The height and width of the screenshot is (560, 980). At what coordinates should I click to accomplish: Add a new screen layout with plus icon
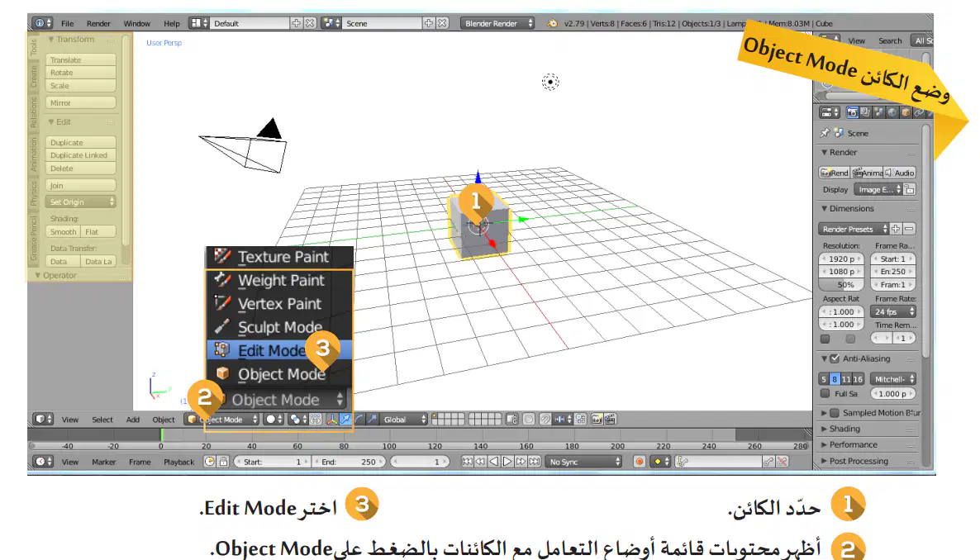point(297,23)
